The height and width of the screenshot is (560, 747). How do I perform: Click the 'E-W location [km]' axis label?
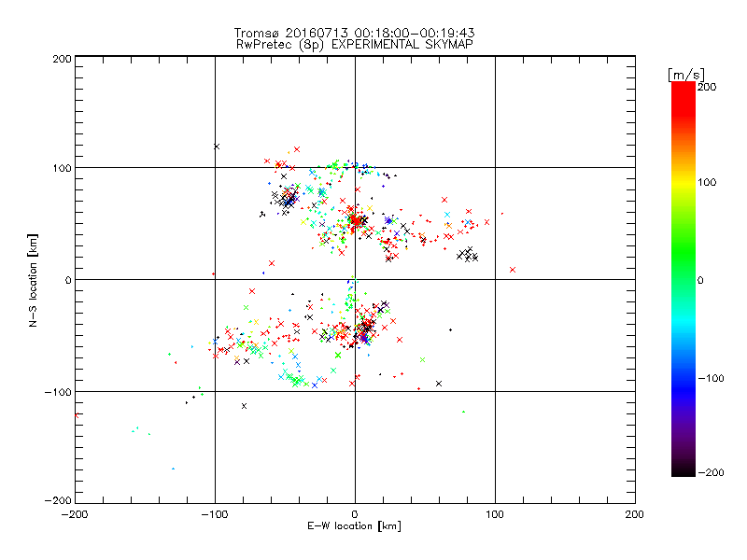click(354, 526)
